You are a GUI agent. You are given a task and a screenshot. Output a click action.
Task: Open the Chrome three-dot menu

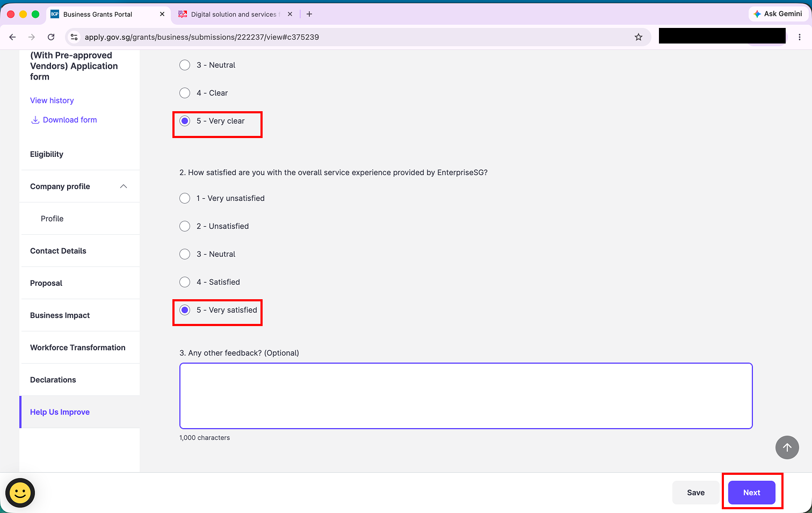point(800,37)
